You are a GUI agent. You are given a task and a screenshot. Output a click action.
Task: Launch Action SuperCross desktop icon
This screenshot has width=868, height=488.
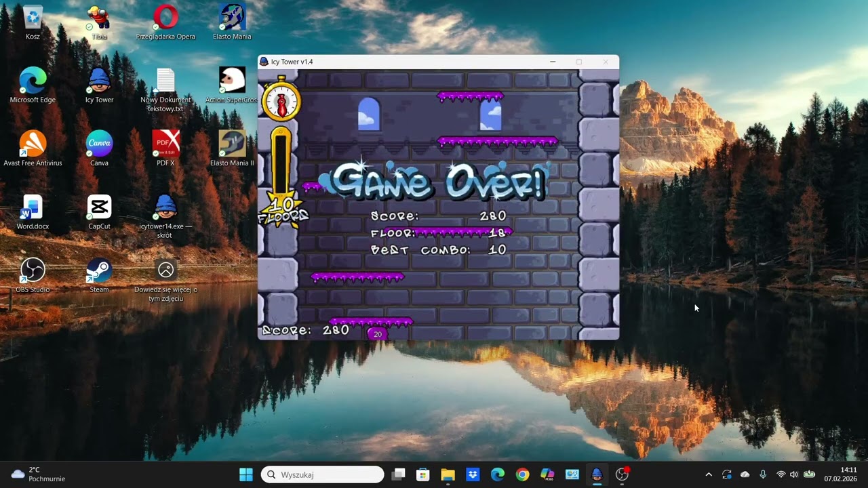point(232,85)
